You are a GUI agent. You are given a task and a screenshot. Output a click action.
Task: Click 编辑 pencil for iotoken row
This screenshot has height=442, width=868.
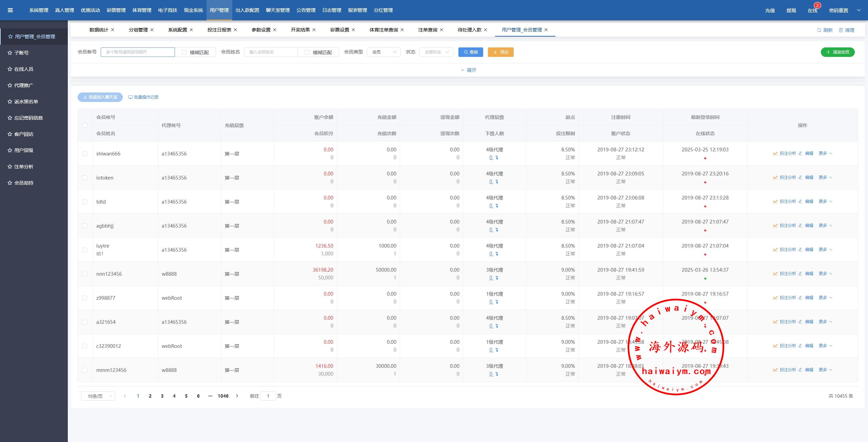click(800, 177)
